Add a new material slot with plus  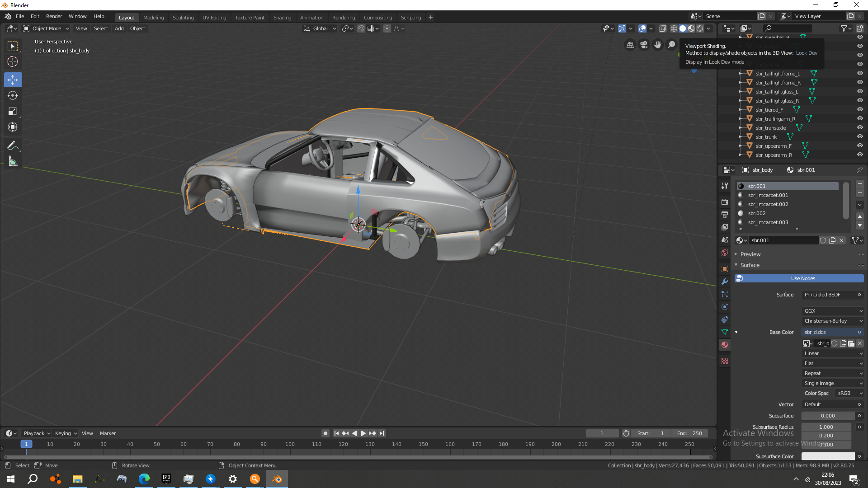(x=860, y=184)
